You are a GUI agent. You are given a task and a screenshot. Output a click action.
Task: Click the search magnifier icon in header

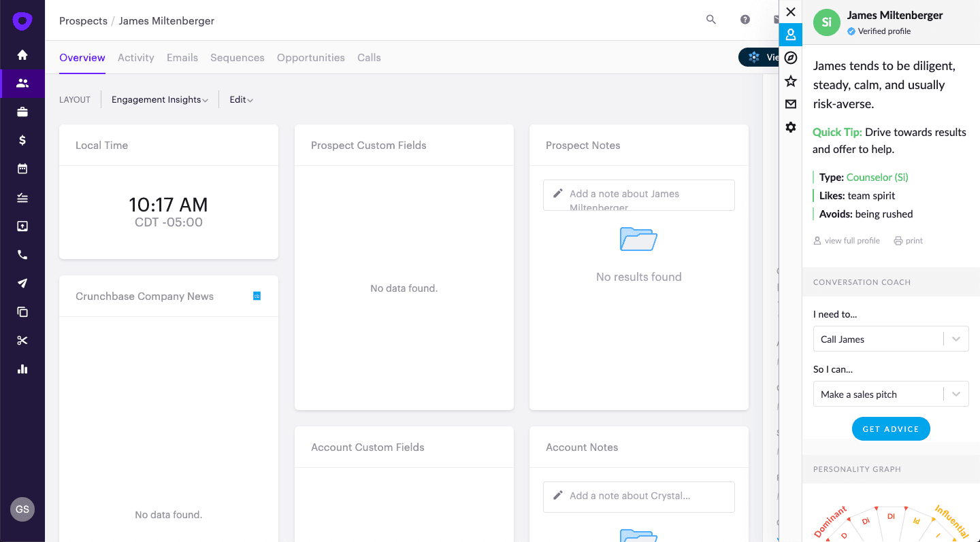[711, 20]
